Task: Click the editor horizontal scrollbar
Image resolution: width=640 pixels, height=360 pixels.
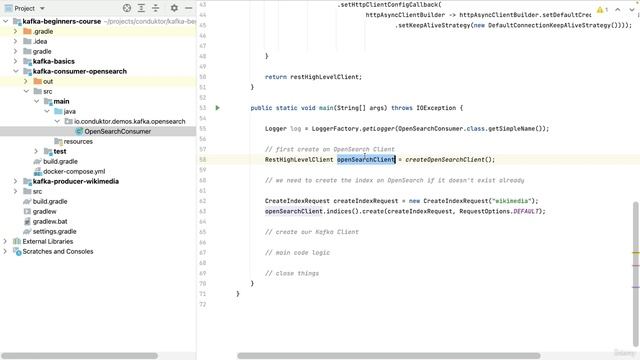Action: tap(389, 356)
